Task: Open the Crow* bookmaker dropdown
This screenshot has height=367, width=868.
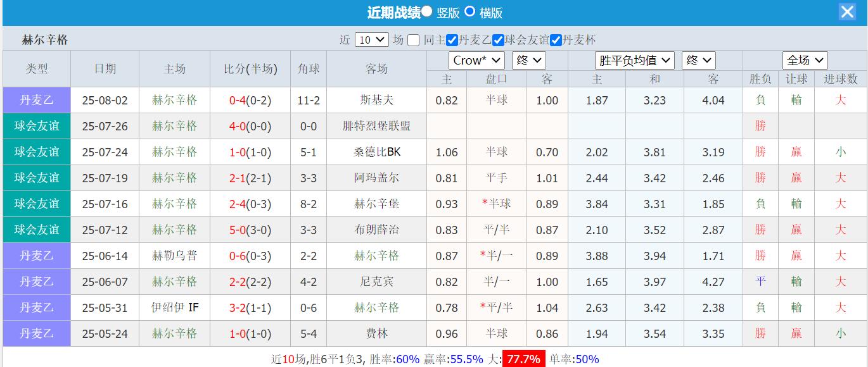Action: click(477, 61)
